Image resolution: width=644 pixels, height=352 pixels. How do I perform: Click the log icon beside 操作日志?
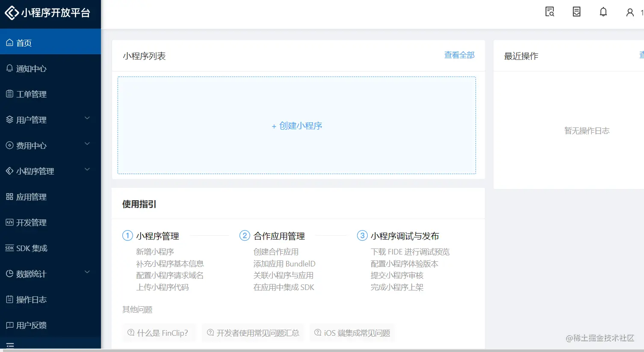[9, 299]
